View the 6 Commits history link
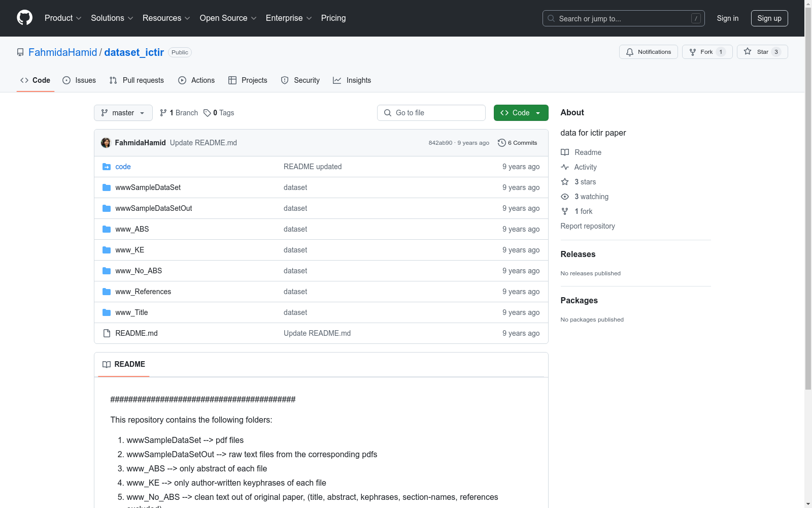The width and height of the screenshot is (812, 508). point(518,143)
